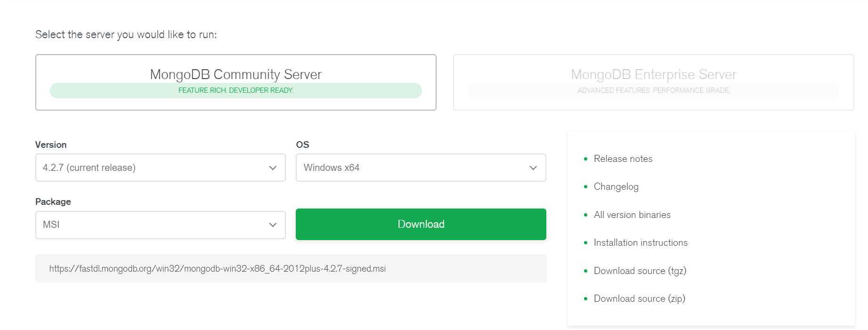Click Download source (zip) link
This screenshot has height=330, width=868.
639,298
